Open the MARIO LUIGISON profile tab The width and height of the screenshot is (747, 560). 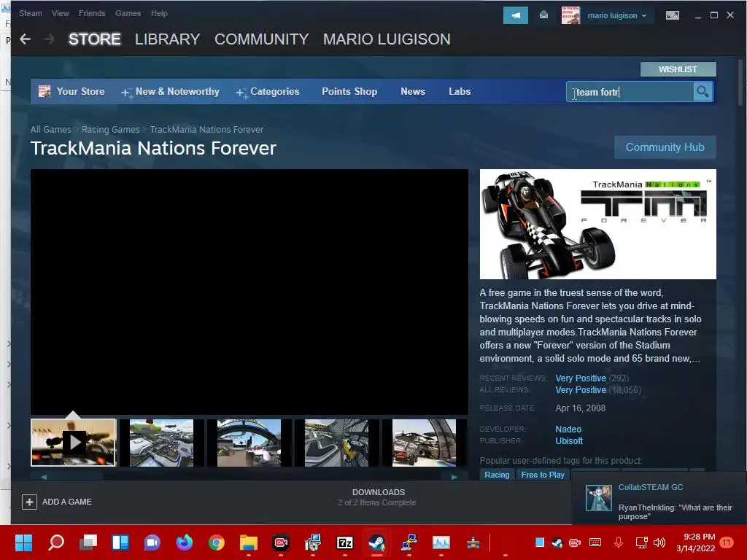click(387, 39)
